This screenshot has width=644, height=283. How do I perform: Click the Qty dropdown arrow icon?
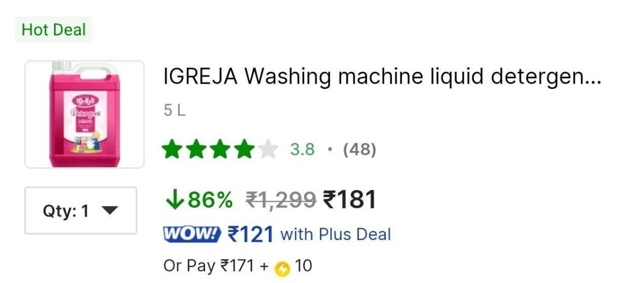coord(109,211)
